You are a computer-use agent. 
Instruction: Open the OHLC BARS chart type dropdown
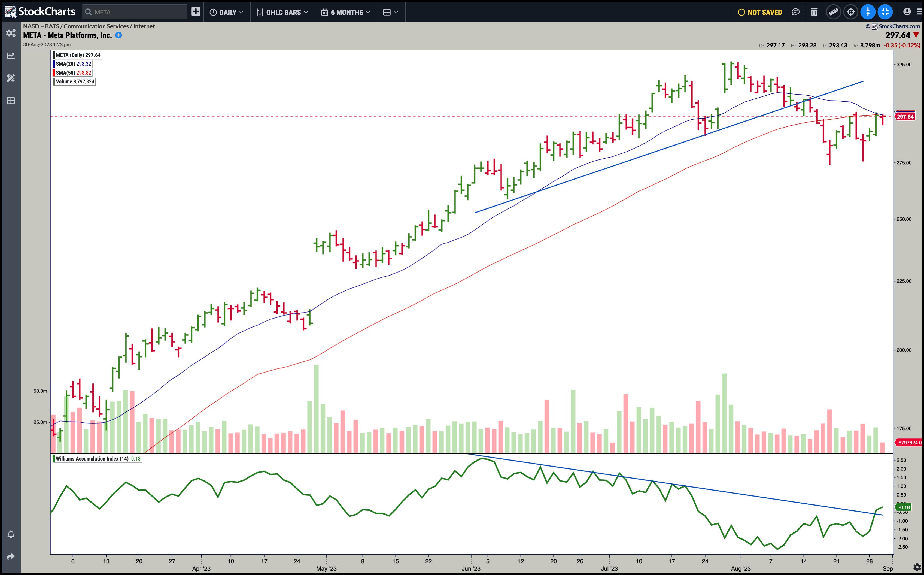(x=282, y=12)
